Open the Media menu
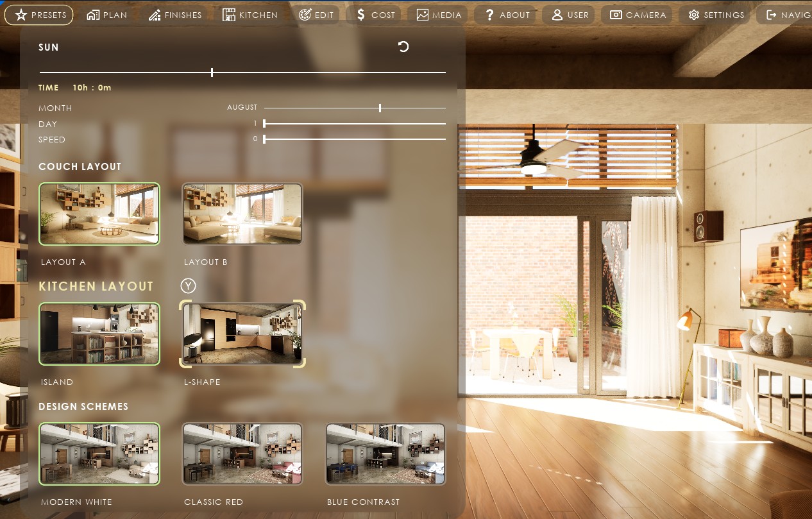Image resolution: width=812 pixels, height=519 pixels. pos(439,15)
